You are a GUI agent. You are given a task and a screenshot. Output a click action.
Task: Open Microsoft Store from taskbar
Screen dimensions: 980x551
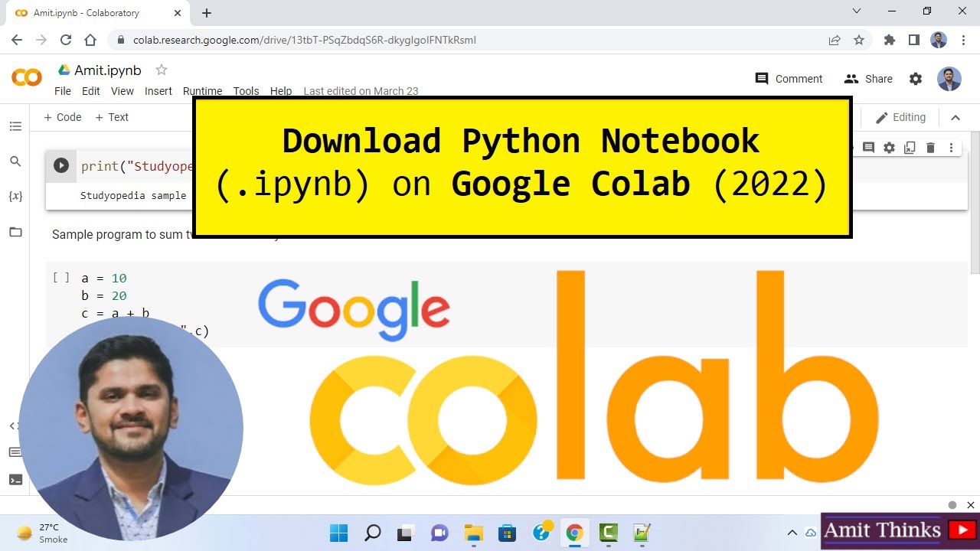[507, 533]
